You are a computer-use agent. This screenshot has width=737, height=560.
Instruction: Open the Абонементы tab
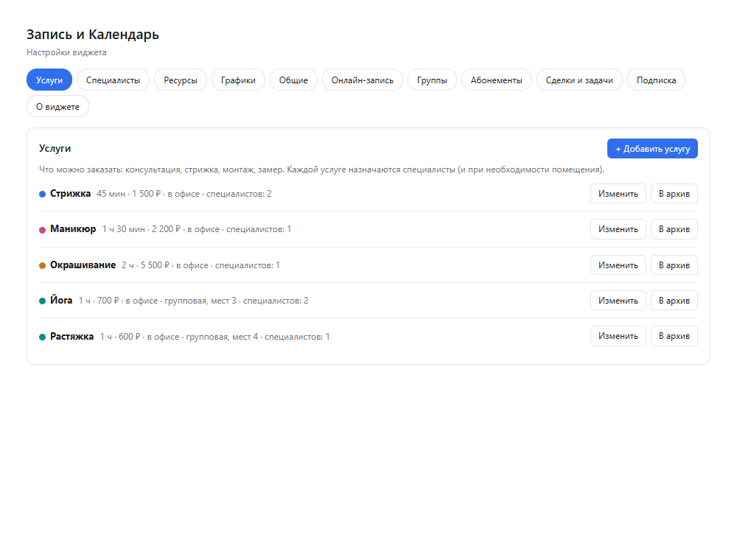[x=496, y=80]
